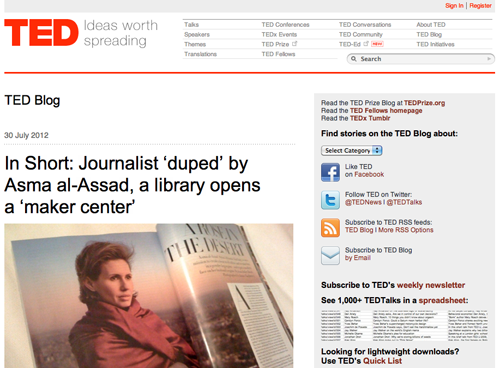500x368 pixels.
Task: Open TED Community
Action: click(361, 34)
